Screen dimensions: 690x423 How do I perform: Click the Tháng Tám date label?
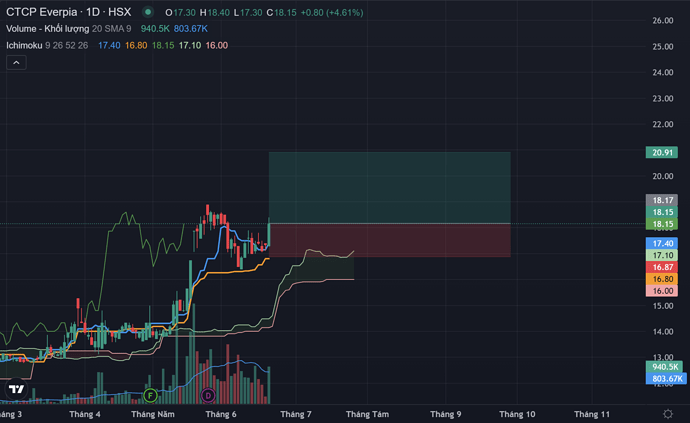pyautogui.click(x=367, y=414)
